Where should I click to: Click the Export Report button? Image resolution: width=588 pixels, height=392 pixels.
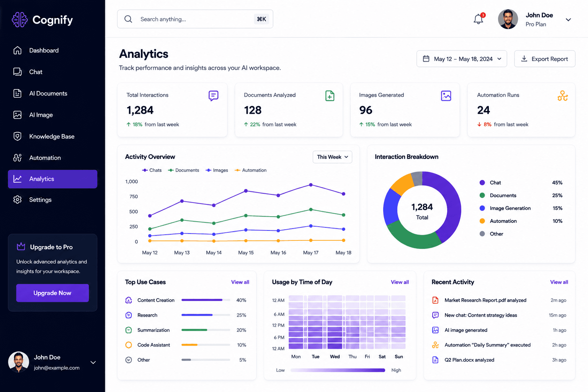(x=545, y=59)
